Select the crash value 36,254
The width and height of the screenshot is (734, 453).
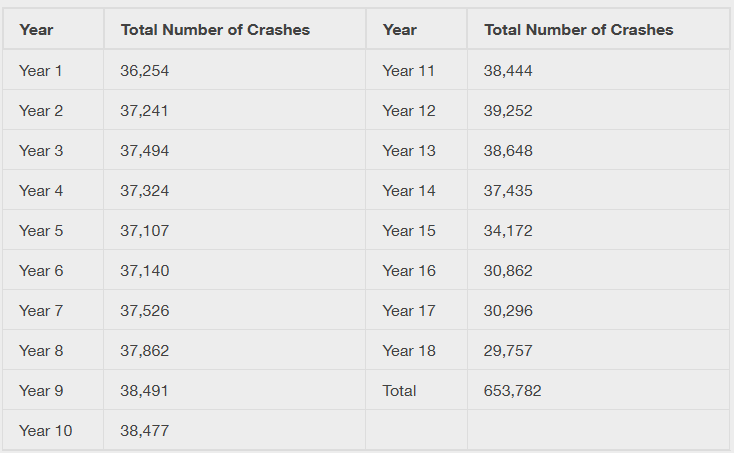(x=145, y=71)
